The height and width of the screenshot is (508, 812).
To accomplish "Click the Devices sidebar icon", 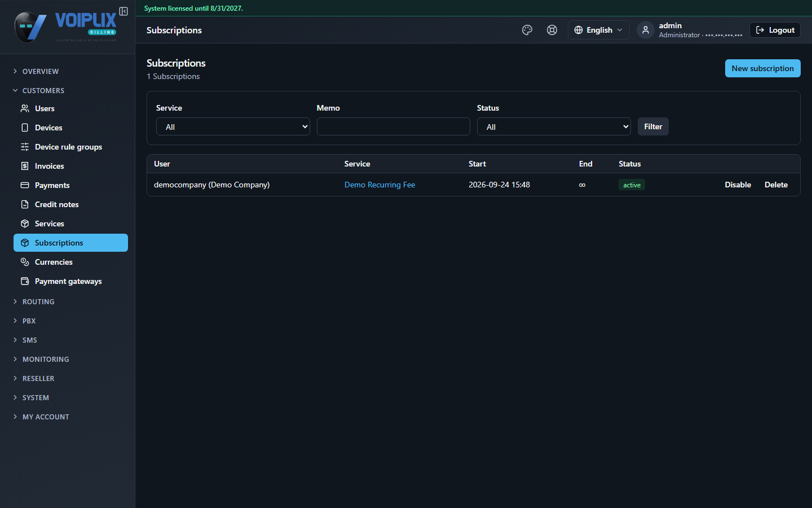I will (x=25, y=128).
